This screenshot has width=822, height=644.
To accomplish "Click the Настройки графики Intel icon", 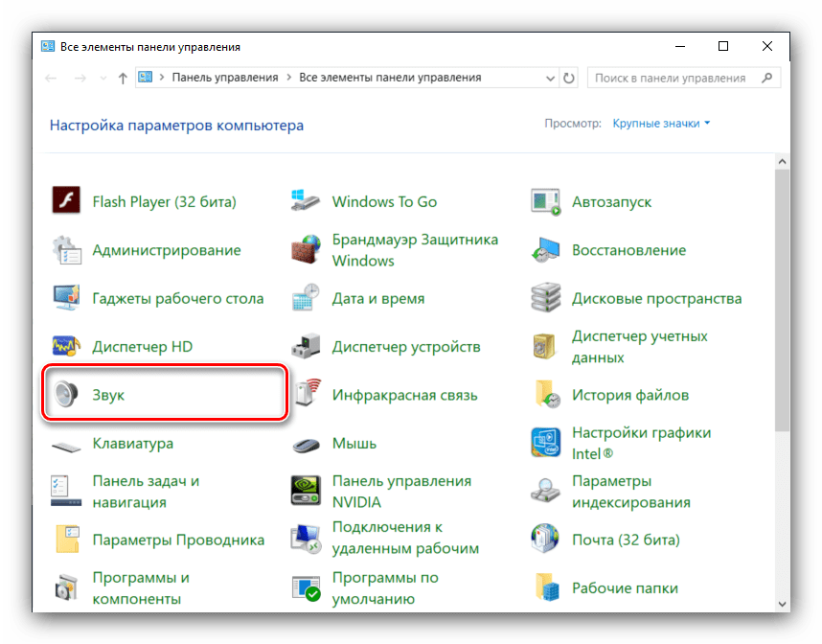I will (545, 443).
